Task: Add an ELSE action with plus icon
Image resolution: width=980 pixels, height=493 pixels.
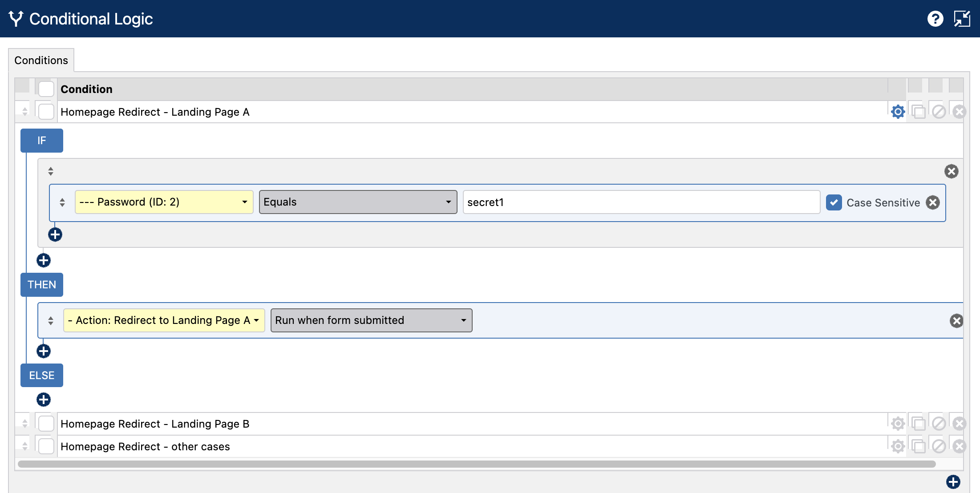Action: (44, 400)
